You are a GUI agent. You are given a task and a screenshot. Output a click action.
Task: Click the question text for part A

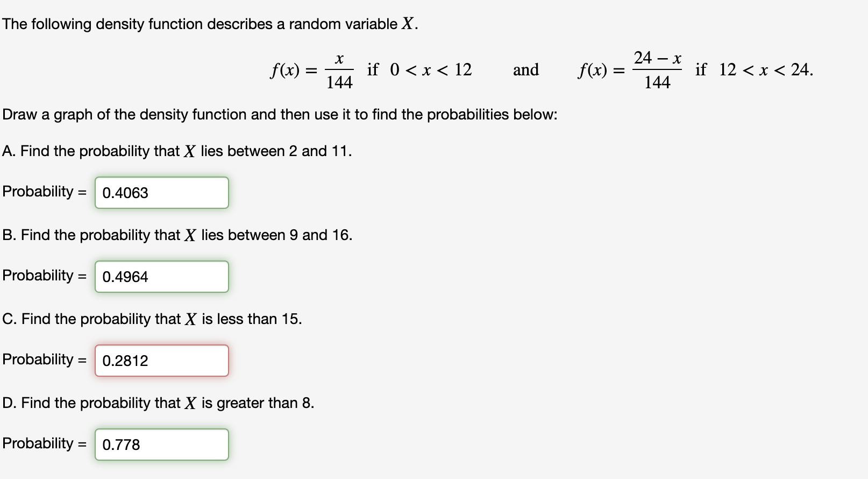click(x=176, y=151)
